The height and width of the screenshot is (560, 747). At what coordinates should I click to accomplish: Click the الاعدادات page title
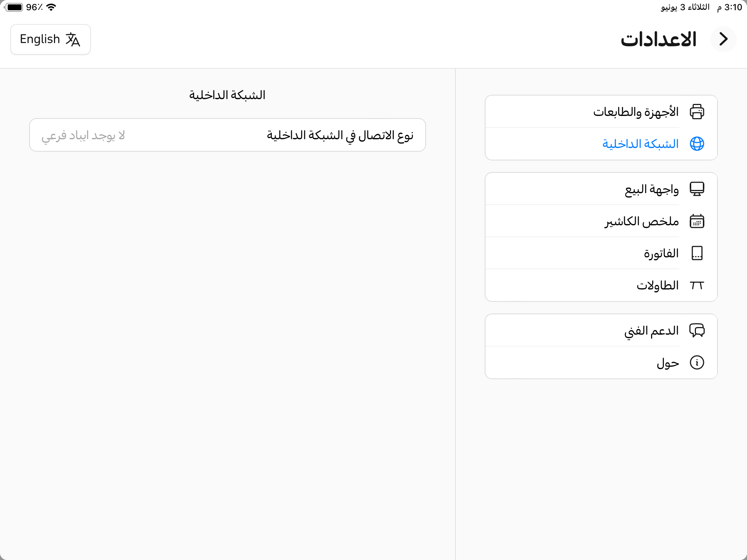(x=659, y=39)
